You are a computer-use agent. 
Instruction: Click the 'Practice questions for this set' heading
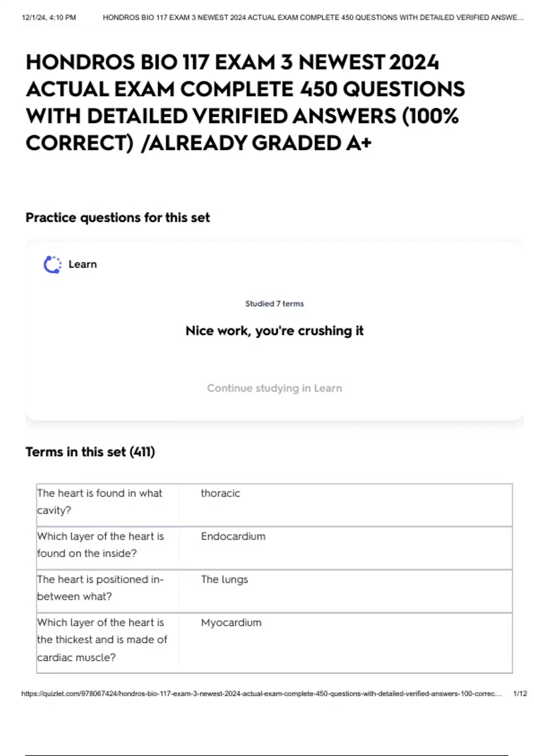click(x=117, y=217)
